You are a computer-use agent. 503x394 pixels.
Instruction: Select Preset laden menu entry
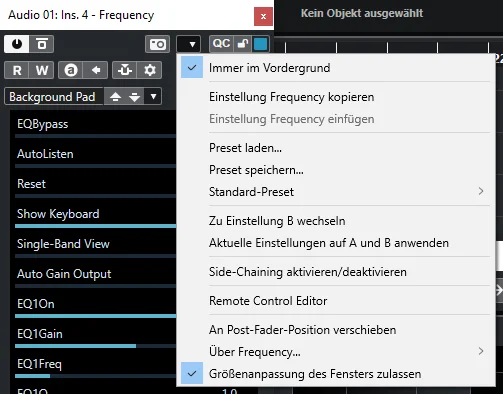tap(336, 148)
